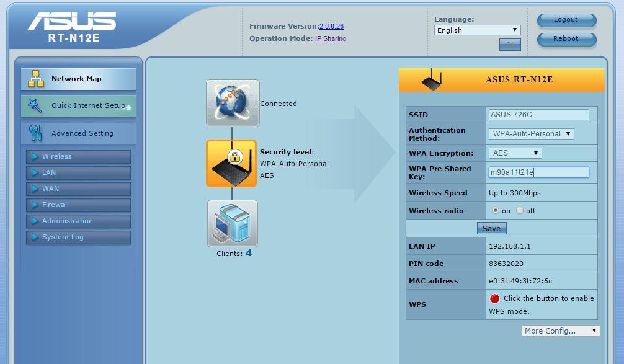Open Advanced Setting menu

pyautogui.click(x=78, y=133)
